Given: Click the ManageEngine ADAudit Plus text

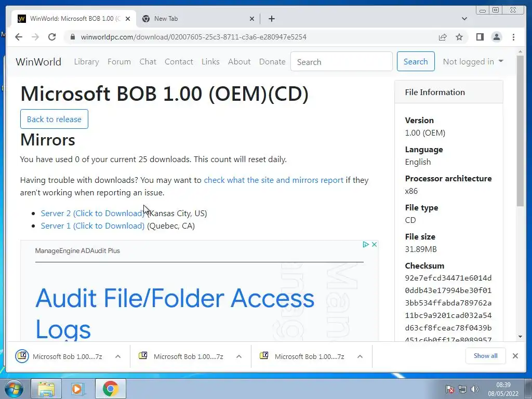Looking at the screenshot, I should click(x=77, y=251).
